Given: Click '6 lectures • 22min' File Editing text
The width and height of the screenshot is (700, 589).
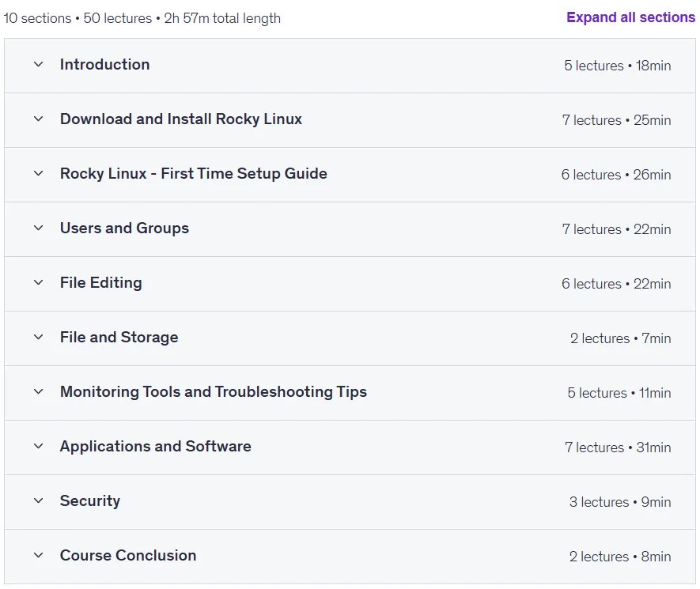Looking at the screenshot, I should pyautogui.click(x=616, y=284).
